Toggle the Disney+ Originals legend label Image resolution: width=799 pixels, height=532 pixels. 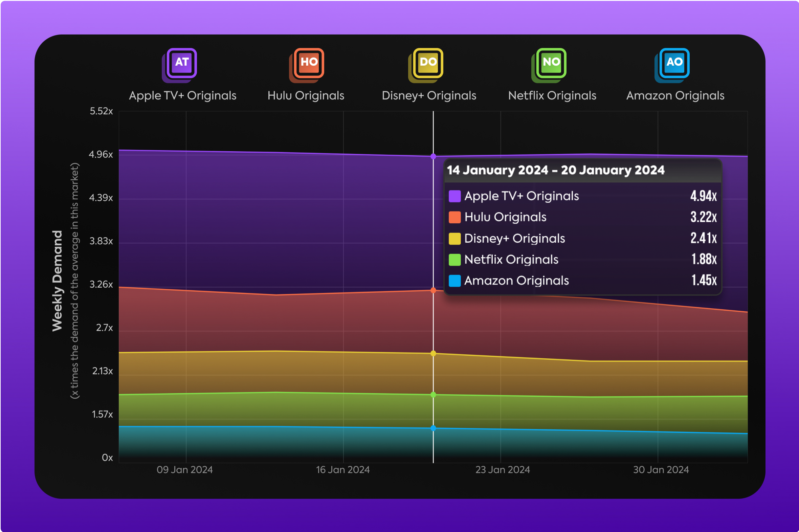click(x=429, y=96)
